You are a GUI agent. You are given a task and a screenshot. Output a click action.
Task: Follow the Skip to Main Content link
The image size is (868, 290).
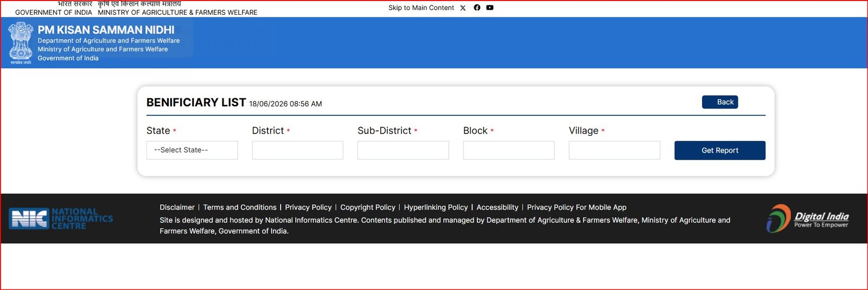pyautogui.click(x=421, y=8)
